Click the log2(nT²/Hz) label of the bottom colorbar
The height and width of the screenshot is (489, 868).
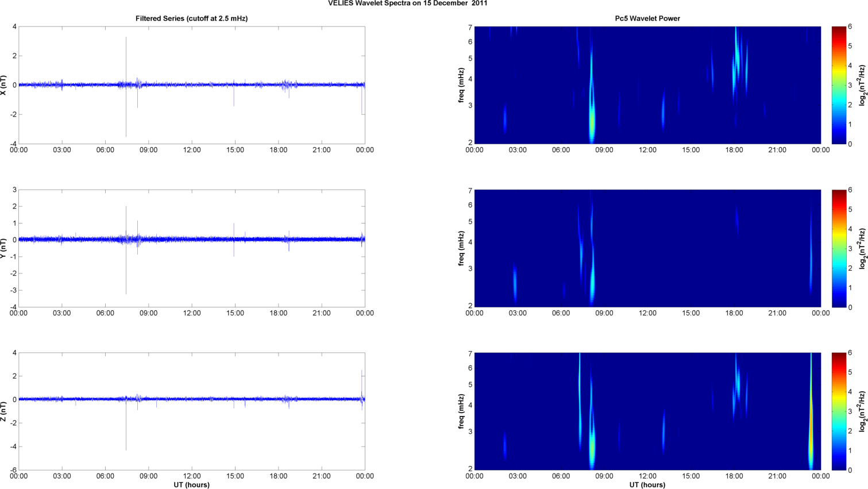(862, 411)
